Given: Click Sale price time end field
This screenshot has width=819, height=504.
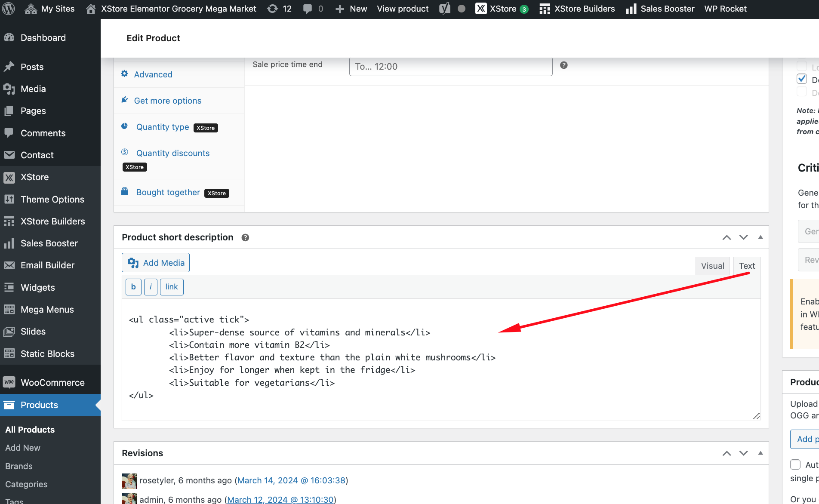Looking at the screenshot, I should pos(451,67).
